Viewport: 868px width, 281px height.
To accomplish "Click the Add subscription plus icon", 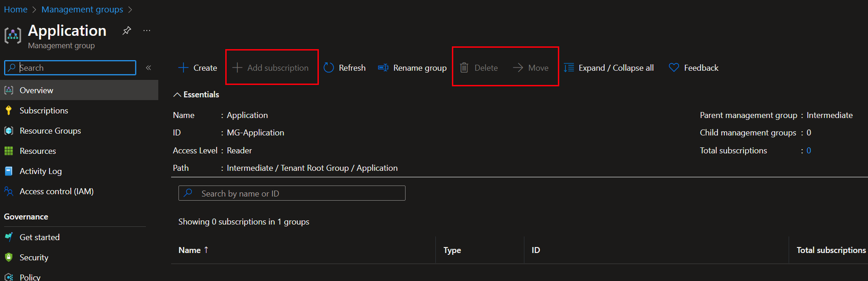I will pos(237,67).
